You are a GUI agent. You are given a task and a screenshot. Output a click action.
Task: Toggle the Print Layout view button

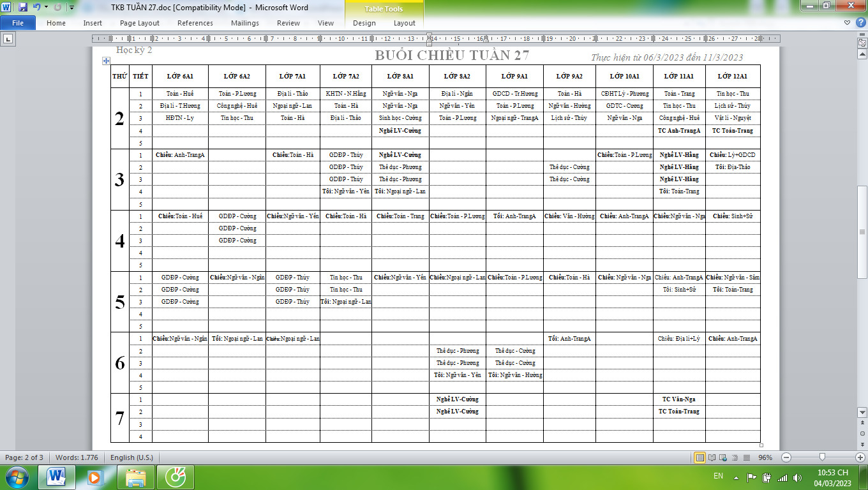pos(700,457)
